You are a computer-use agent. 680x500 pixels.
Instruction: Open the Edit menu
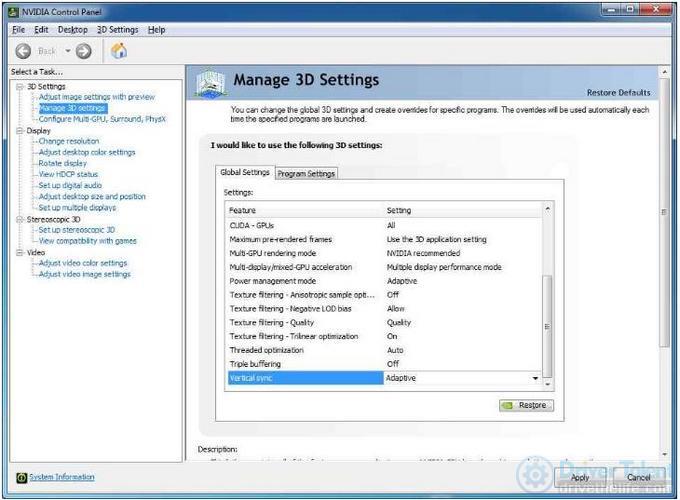pos(41,29)
